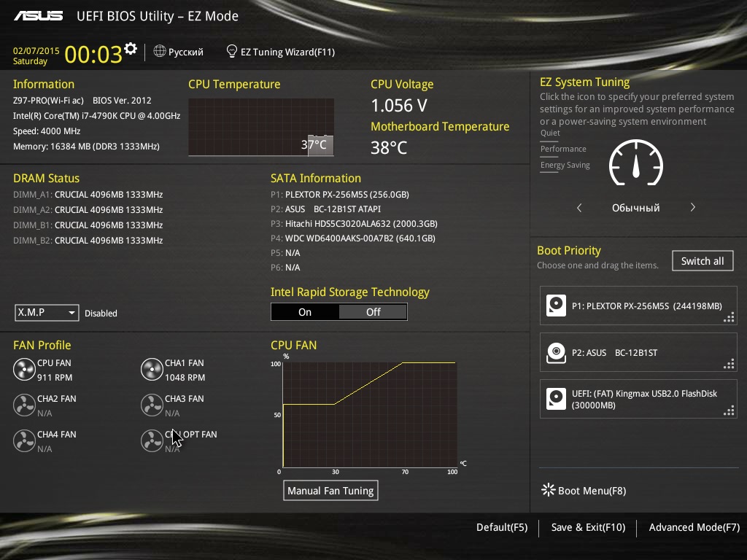Image resolution: width=747 pixels, height=560 pixels.
Task: Turn Intel Rapid Storage Technology On
Action: point(305,312)
